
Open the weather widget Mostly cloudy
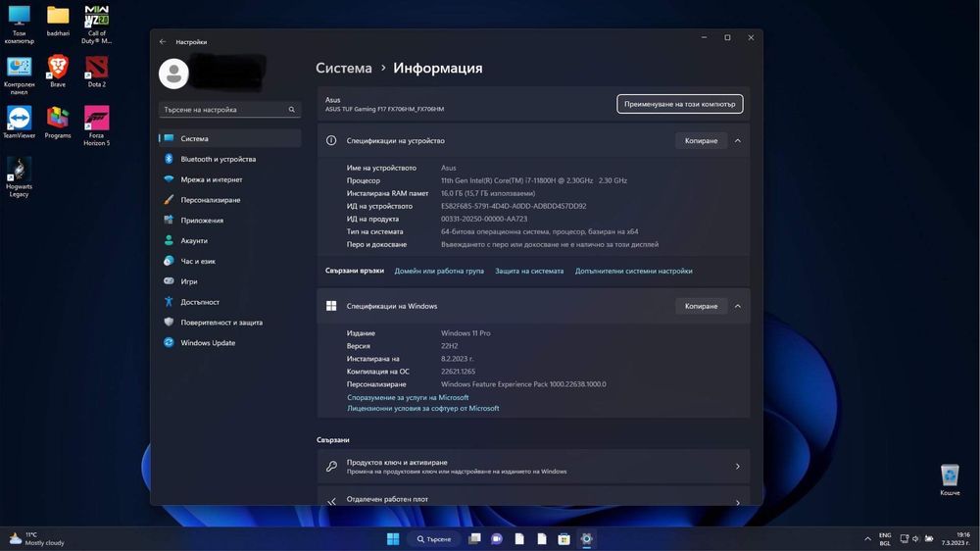(36, 539)
